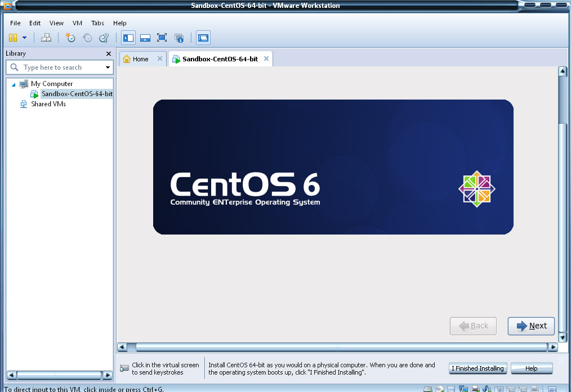Click the Back button in installer

[x=473, y=326]
